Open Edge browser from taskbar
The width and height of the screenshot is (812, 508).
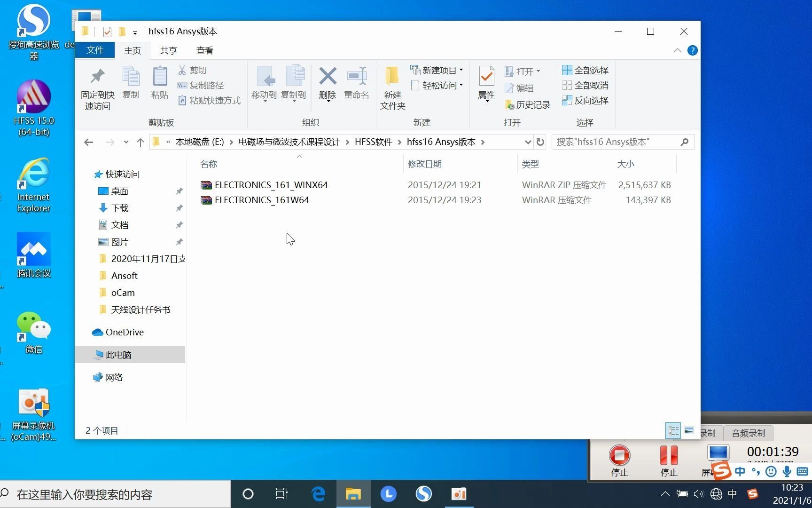[x=318, y=494]
